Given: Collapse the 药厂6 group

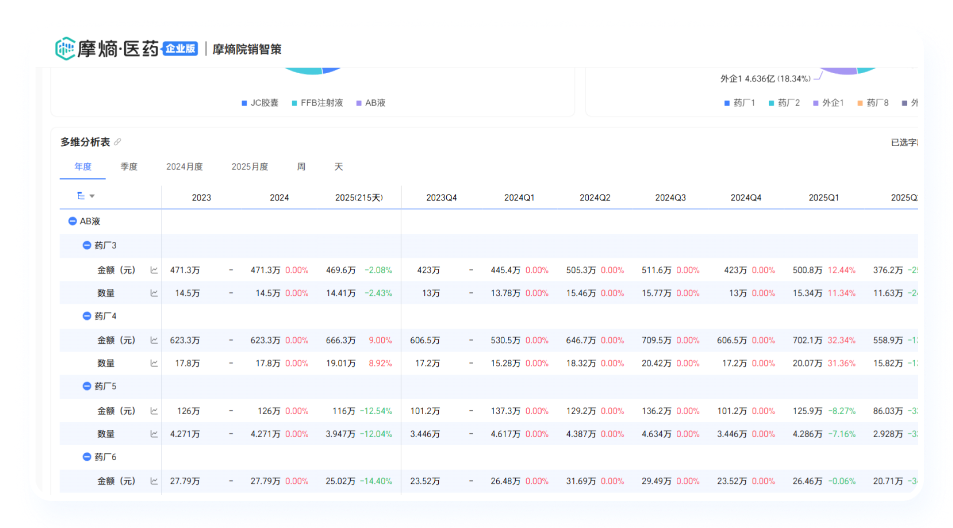Looking at the screenshot, I should [86, 457].
